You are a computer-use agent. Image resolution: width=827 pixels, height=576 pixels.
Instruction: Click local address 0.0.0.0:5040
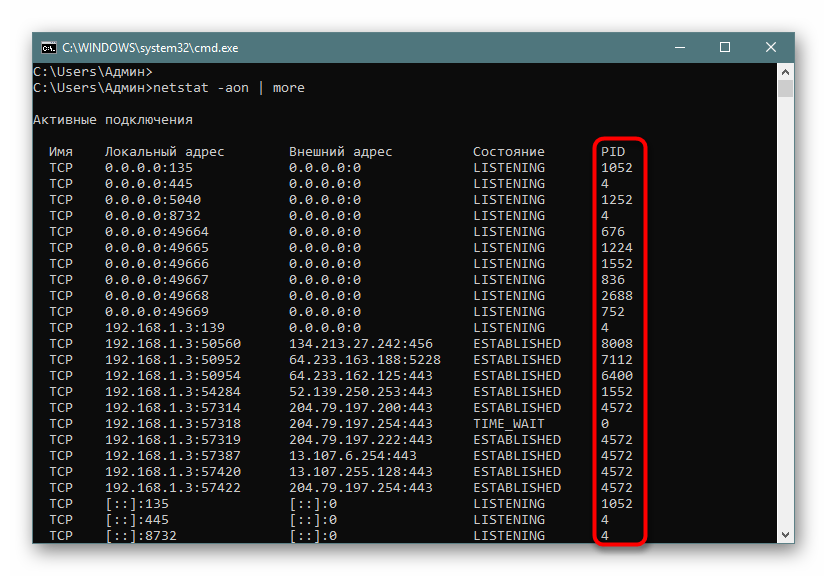pos(153,200)
